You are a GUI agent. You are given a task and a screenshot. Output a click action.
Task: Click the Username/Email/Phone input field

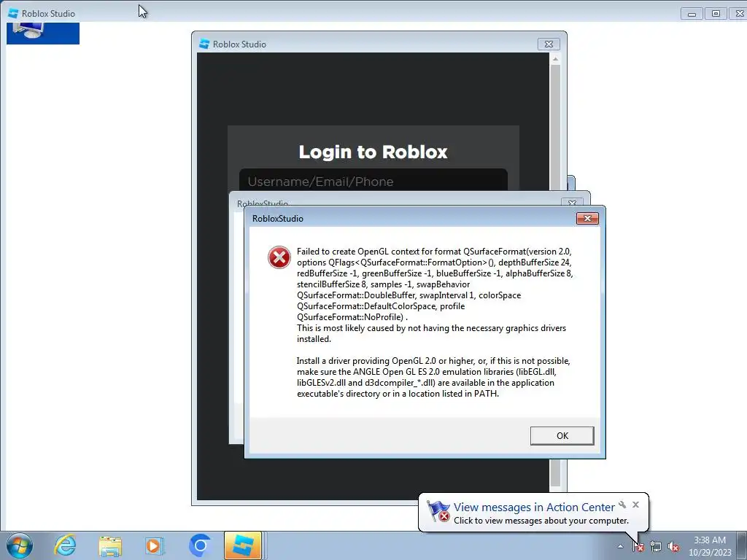(x=373, y=181)
